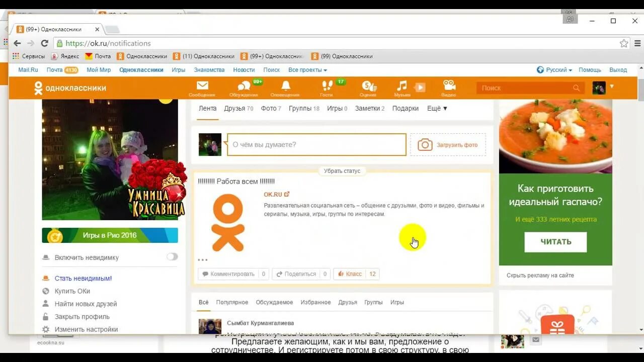Screen dimensions: 644x362
Task: Bookmark page with star icon
Action: [x=624, y=43]
